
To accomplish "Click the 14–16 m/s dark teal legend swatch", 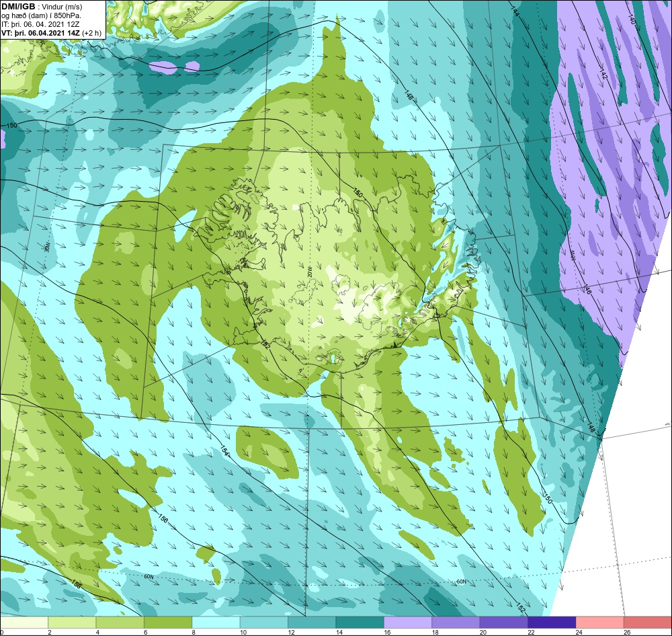I will pyautogui.click(x=360, y=623).
